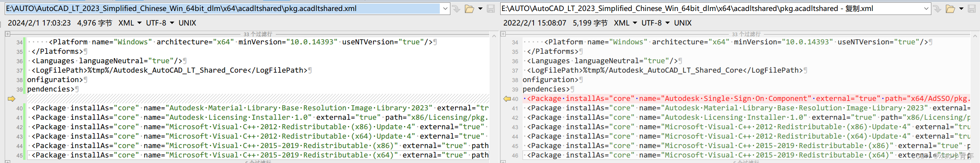Click the right pane line 36 Languages text
The image size is (980, 163).
(x=602, y=61)
